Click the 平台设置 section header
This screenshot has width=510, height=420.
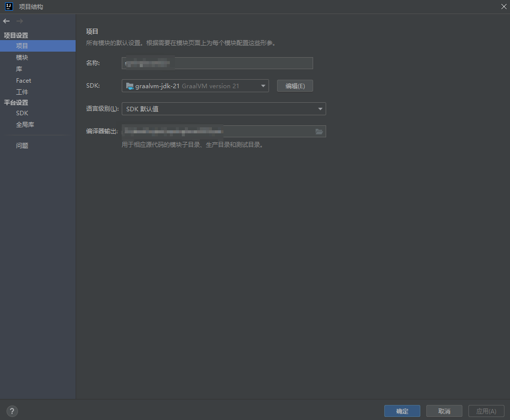click(x=16, y=102)
